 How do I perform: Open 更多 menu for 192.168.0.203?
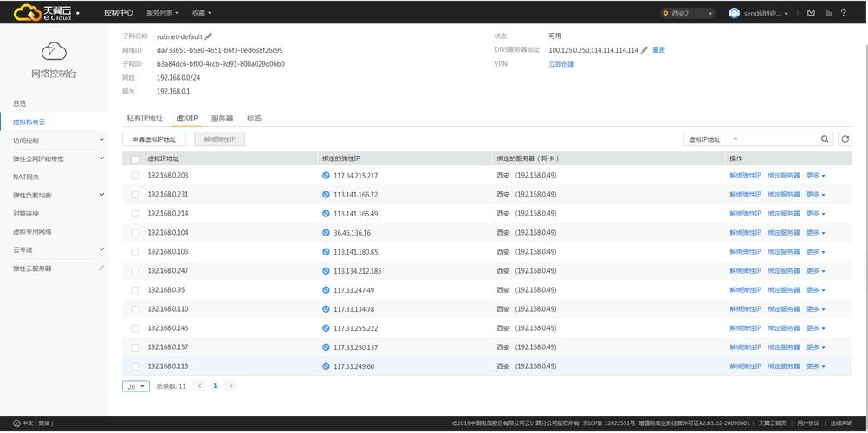coord(815,176)
